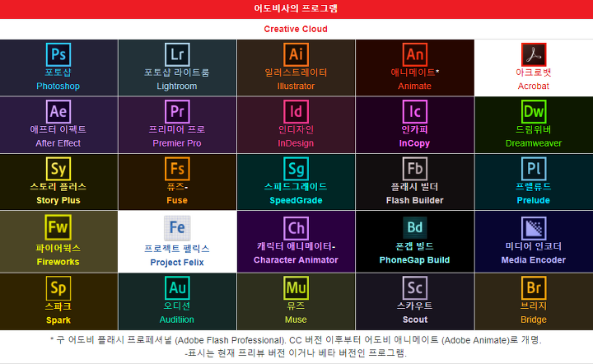Go to the PhoneGap Build link

(414, 260)
